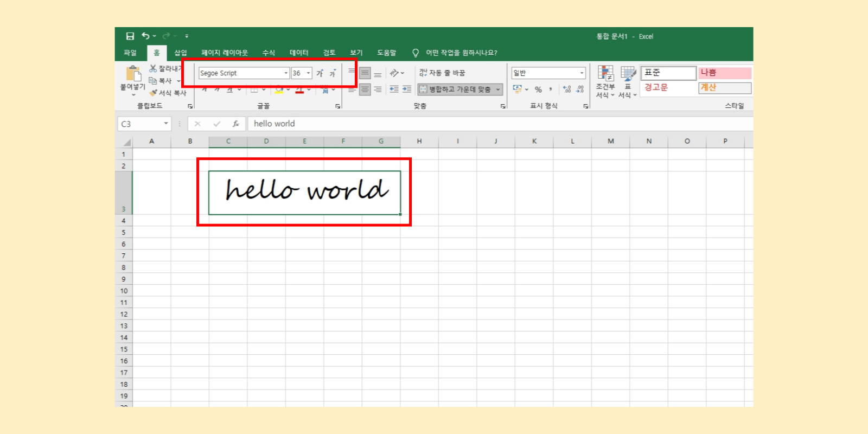Expand fill color palette arrow
The width and height of the screenshot is (868, 434).
[288, 90]
